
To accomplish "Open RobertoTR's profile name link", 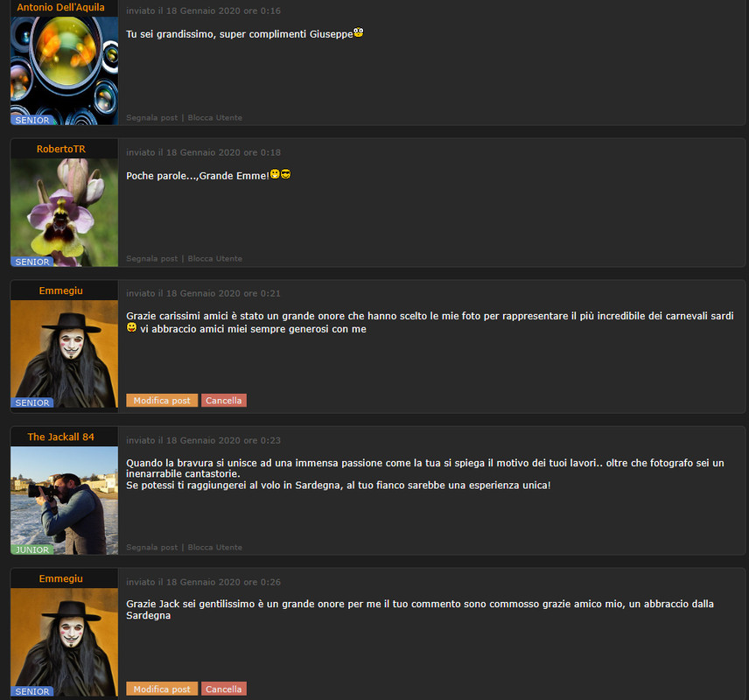I will 61,149.
